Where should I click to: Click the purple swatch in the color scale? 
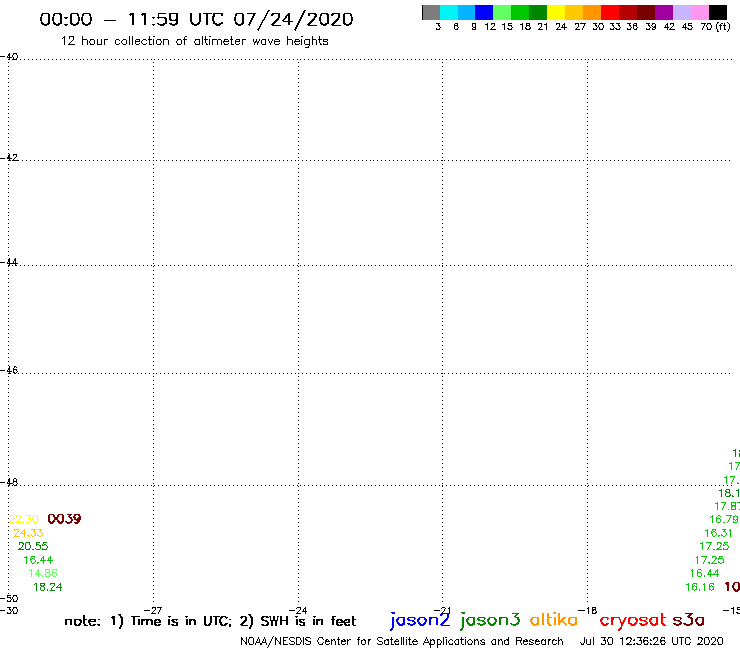664,12
